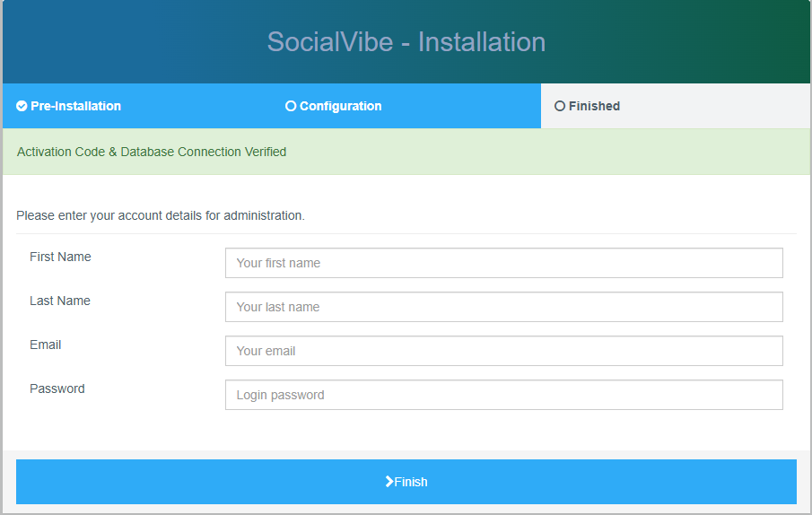Click the SocialVibe - Installation header title

click(406, 42)
